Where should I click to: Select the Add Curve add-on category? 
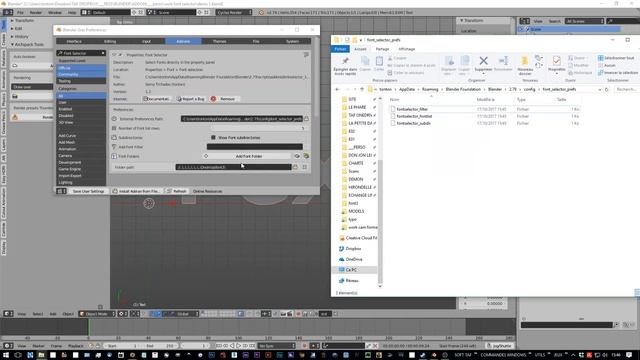point(81,136)
